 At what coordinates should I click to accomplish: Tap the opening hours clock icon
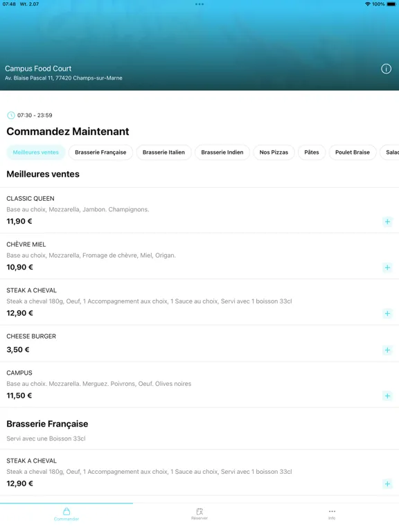pyautogui.click(x=11, y=116)
